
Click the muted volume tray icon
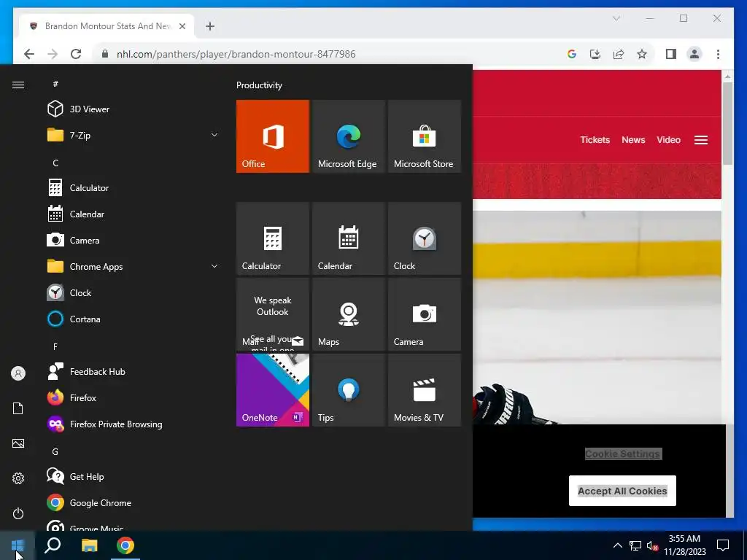point(652,545)
